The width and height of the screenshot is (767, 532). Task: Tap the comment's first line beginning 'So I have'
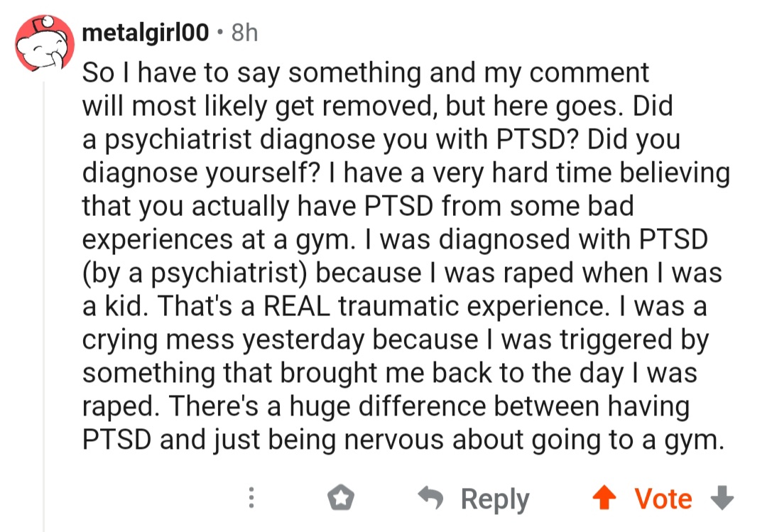point(366,73)
